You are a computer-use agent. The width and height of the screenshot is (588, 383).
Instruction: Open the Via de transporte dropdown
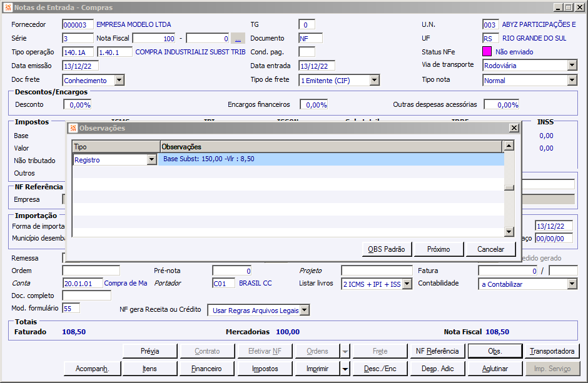(x=572, y=66)
